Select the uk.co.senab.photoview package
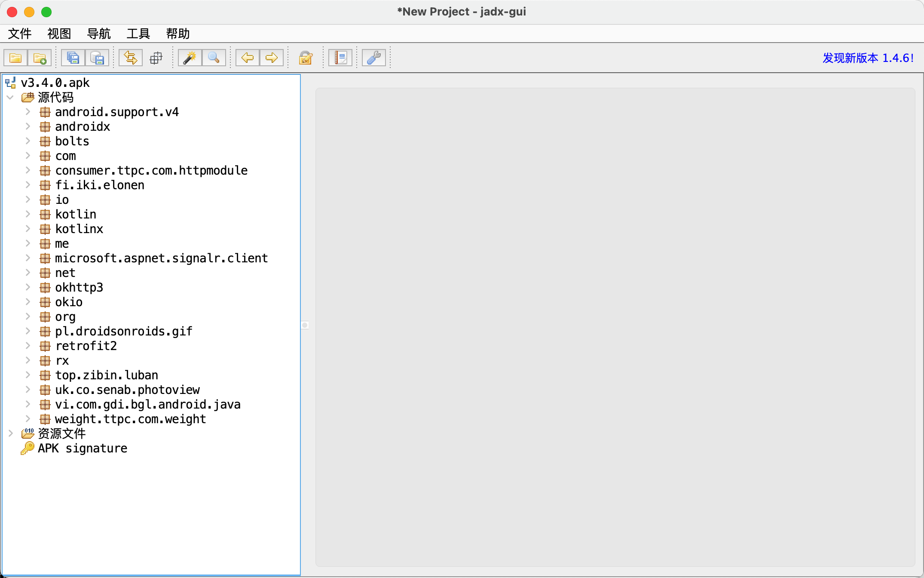The width and height of the screenshot is (924, 578). pyautogui.click(x=127, y=390)
